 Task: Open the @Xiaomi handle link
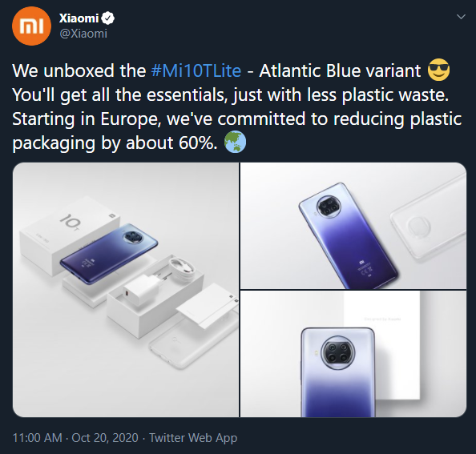[83, 34]
